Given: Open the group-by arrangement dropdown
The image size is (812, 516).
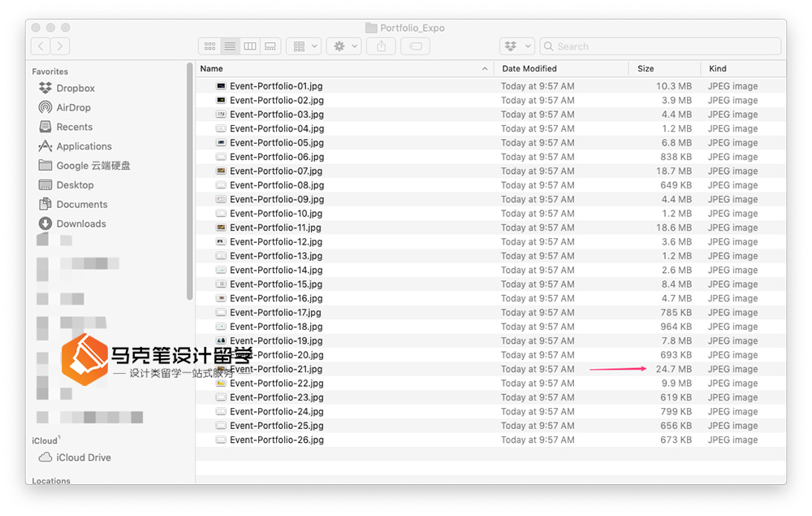Looking at the screenshot, I should point(304,46).
